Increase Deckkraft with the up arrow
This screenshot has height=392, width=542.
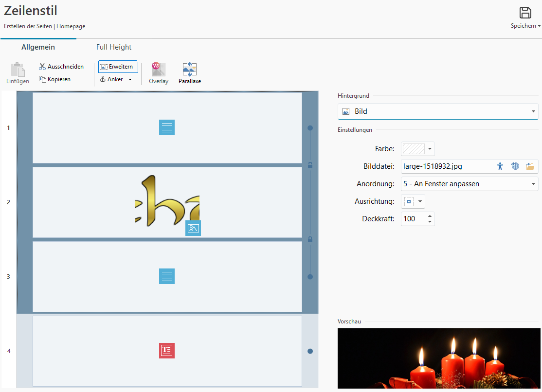tap(430, 216)
